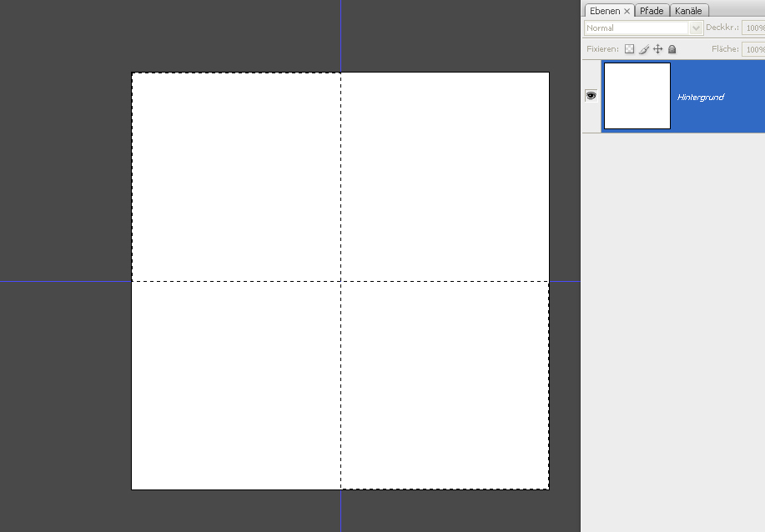Click the Deckkr. opacity value field
Image resolution: width=765 pixels, height=532 pixels.
pyautogui.click(x=753, y=28)
